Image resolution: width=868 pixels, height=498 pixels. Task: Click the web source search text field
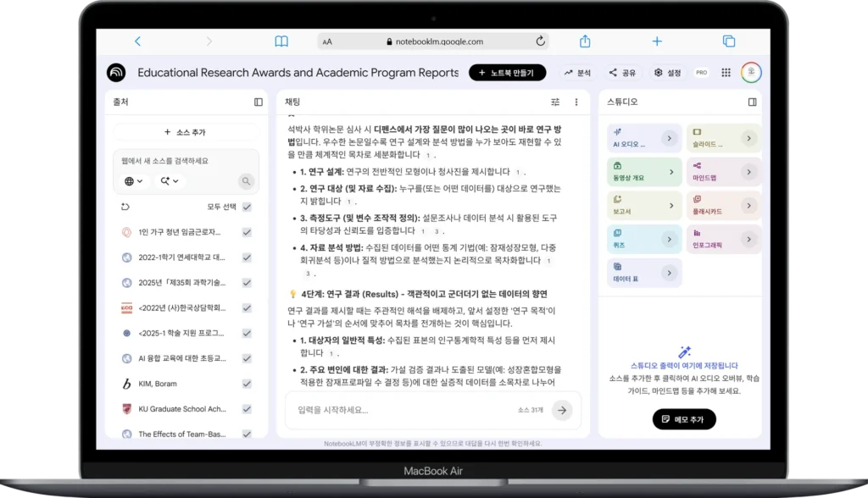tap(186, 161)
